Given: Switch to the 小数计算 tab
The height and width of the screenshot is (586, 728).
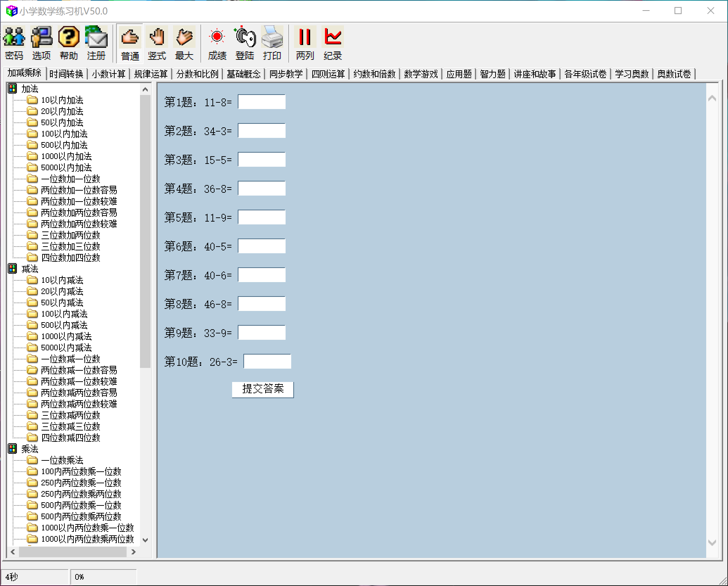Looking at the screenshot, I should [x=109, y=74].
